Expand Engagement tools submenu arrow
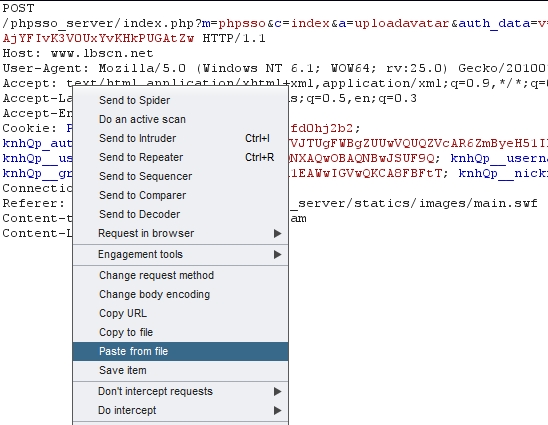548x425 pixels. 277,254
